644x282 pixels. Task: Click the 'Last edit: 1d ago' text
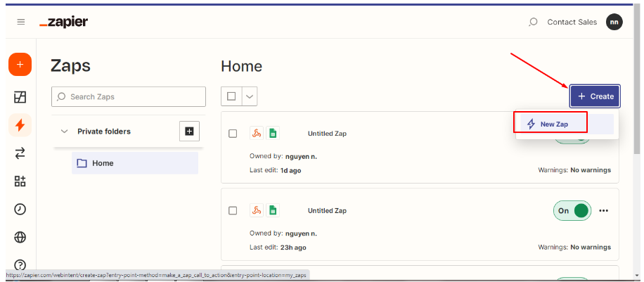(275, 170)
